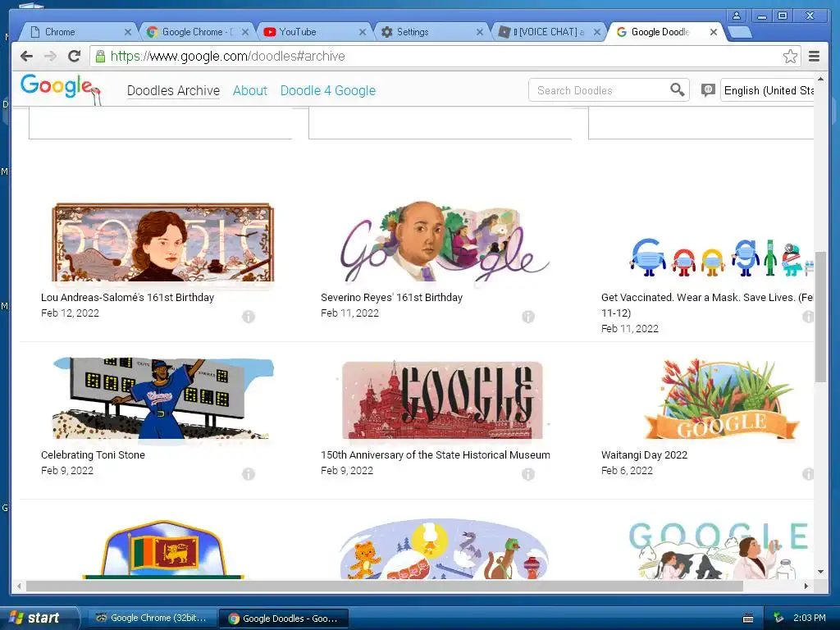
Task: Open the Lou Andreas-Salomé doodle image
Action: 163,243
